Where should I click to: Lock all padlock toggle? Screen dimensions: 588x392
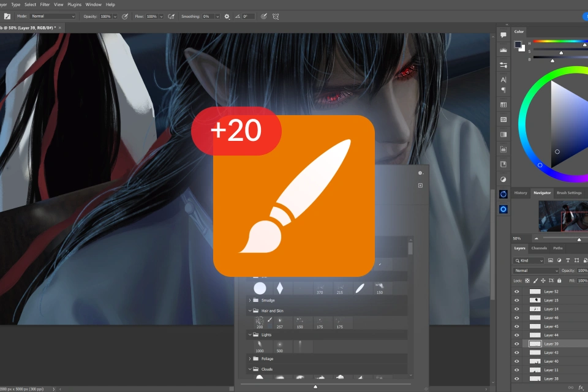(559, 281)
